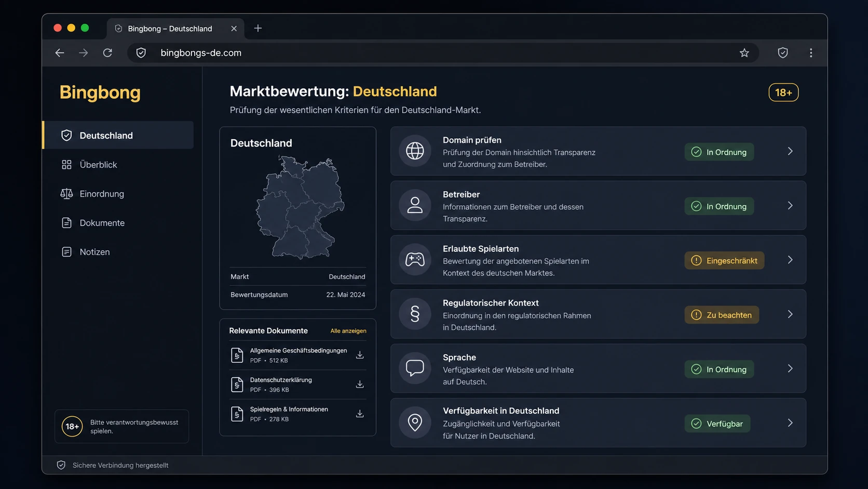Click In Ordnung status on Domain prüfen
Screen dimensions: 868x489
pos(719,152)
